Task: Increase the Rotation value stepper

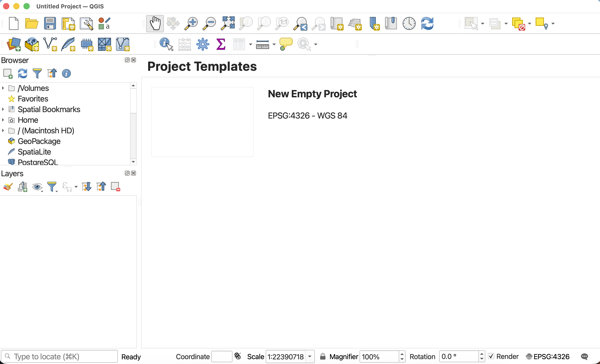Action: tap(482, 354)
